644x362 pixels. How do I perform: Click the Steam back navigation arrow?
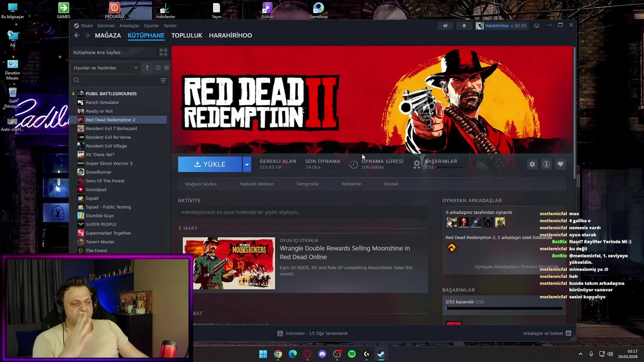76,35
